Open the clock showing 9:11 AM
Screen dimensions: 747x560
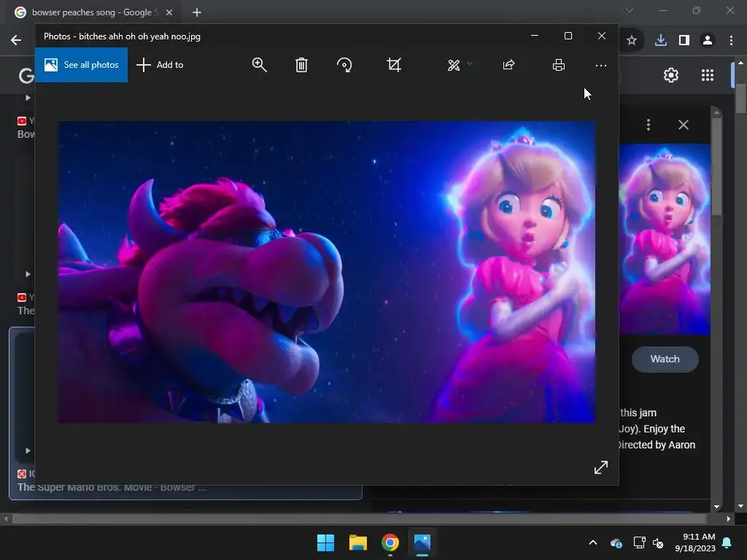pos(695,542)
